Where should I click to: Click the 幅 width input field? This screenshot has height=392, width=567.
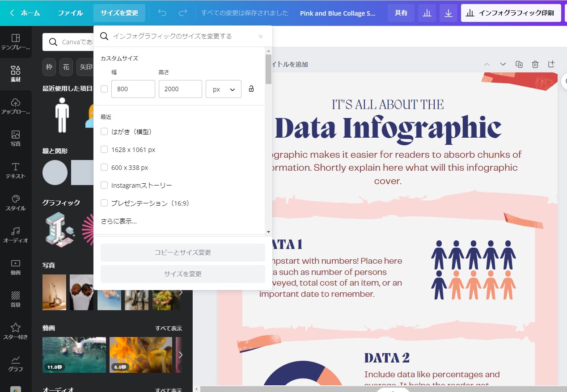click(133, 89)
